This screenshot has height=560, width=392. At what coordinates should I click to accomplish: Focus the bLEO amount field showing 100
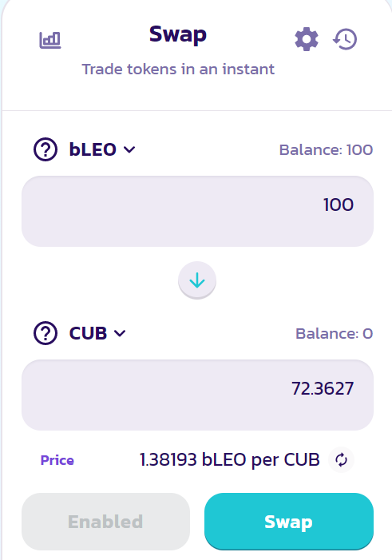[x=197, y=211]
